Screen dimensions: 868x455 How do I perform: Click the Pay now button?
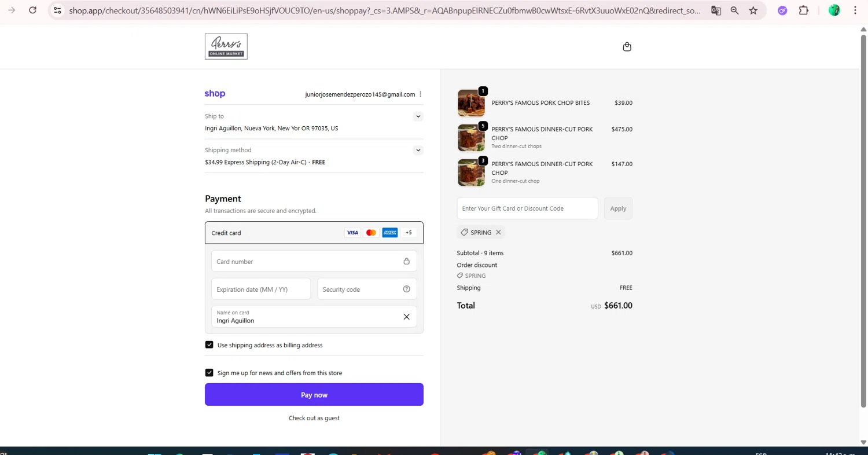pos(314,395)
